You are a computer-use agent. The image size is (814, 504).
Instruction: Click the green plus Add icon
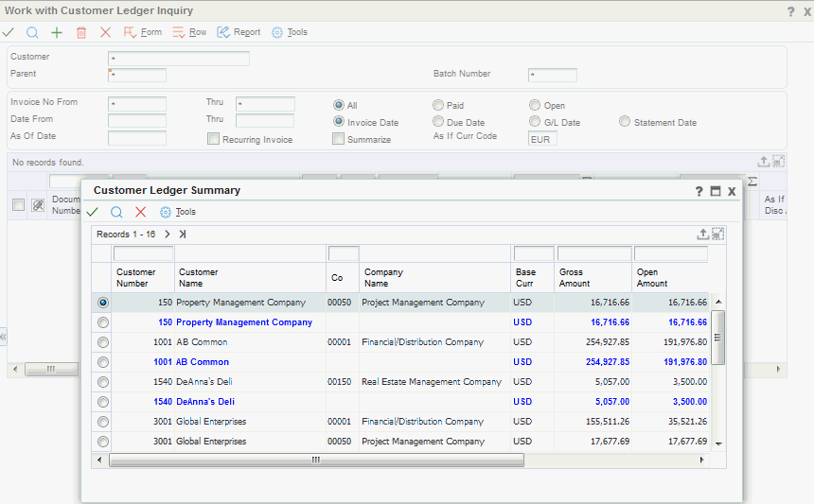57,32
